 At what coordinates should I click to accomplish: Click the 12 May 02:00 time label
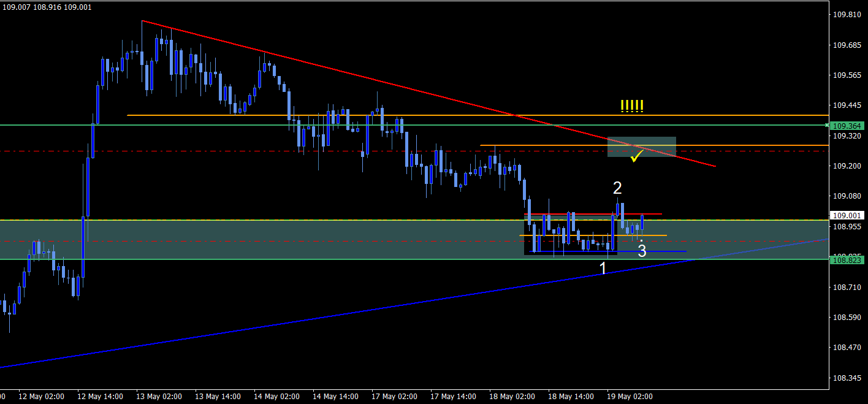tap(41, 397)
